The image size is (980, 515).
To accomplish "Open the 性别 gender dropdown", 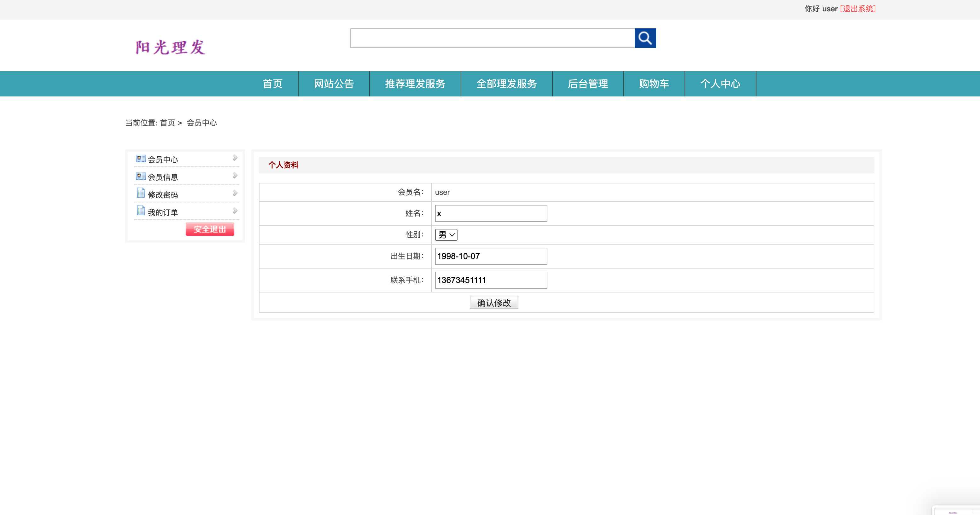I will (x=446, y=235).
